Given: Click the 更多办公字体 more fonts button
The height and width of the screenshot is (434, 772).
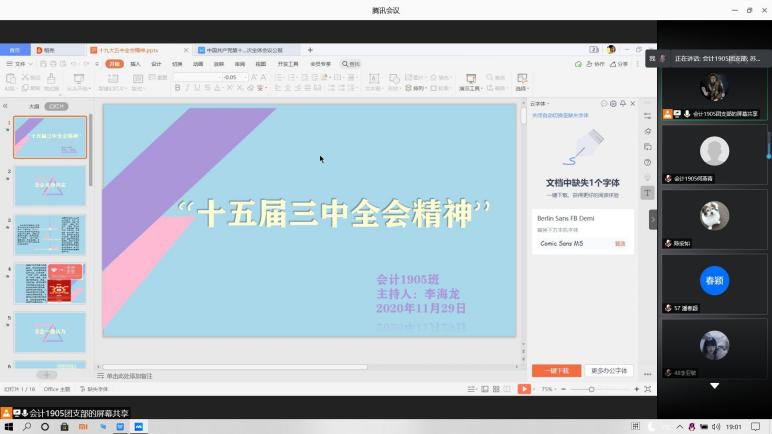Looking at the screenshot, I should tap(609, 370).
